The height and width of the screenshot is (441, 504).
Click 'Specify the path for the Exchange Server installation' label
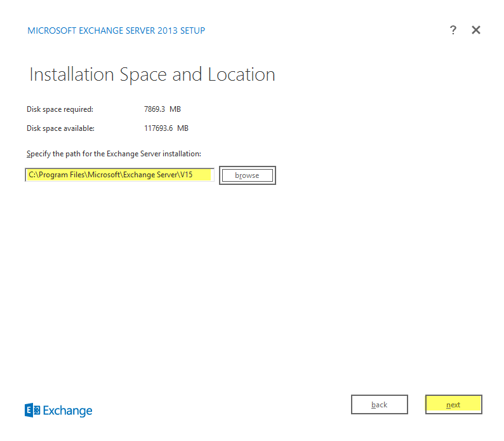[x=114, y=154]
